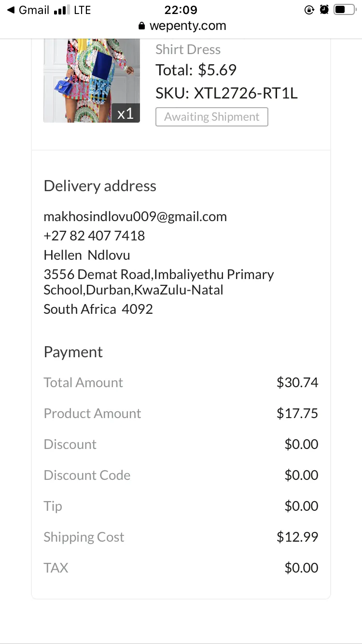Tap the alarm clock status icon
The width and height of the screenshot is (362, 644).
324,10
